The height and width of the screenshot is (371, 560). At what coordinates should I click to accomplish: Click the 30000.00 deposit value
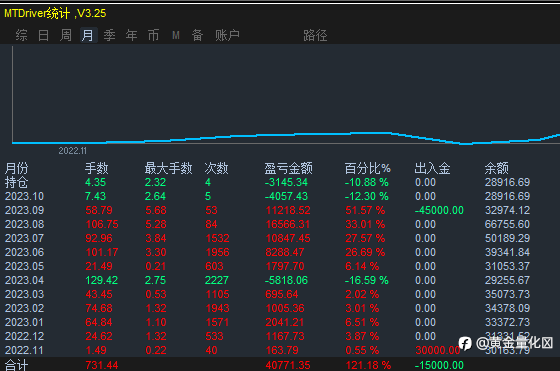click(x=438, y=350)
